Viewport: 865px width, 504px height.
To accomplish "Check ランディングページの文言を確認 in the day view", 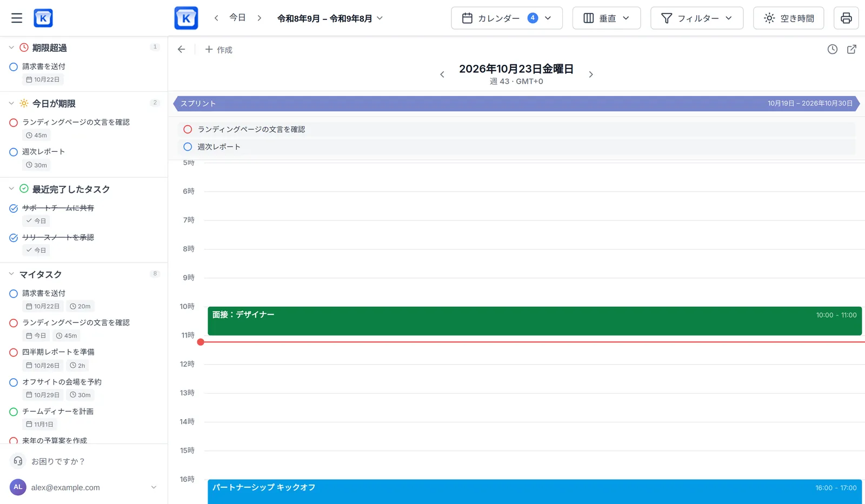I will pos(188,130).
